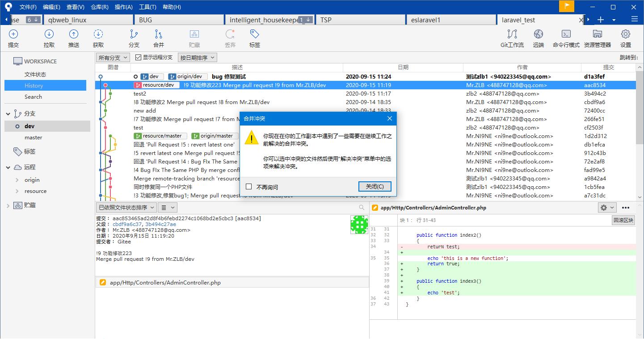
Task: Click the 合并 (Merge) toolbar icon
Action: tap(159, 34)
